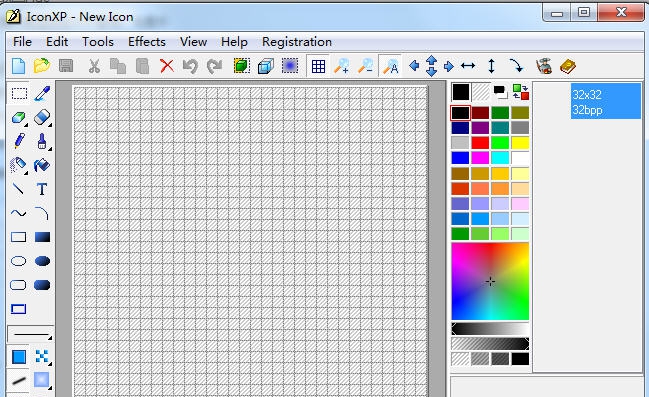The image size is (649, 397).
Task: Choose the pure red color swatch
Action: pos(480,143)
